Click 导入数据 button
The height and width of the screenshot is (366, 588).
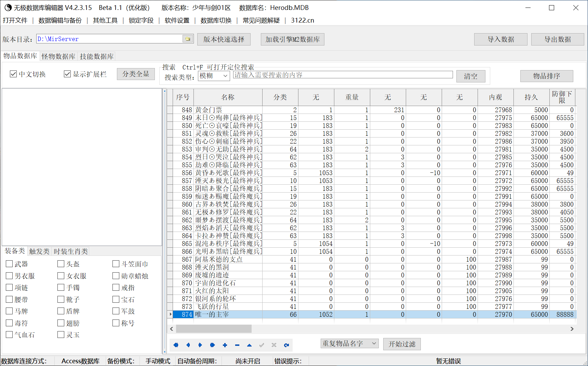pos(501,39)
